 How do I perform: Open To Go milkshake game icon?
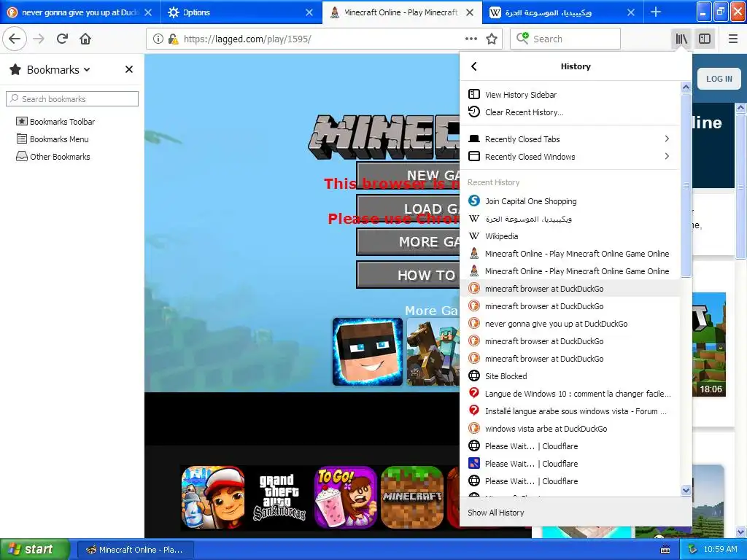(346, 497)
